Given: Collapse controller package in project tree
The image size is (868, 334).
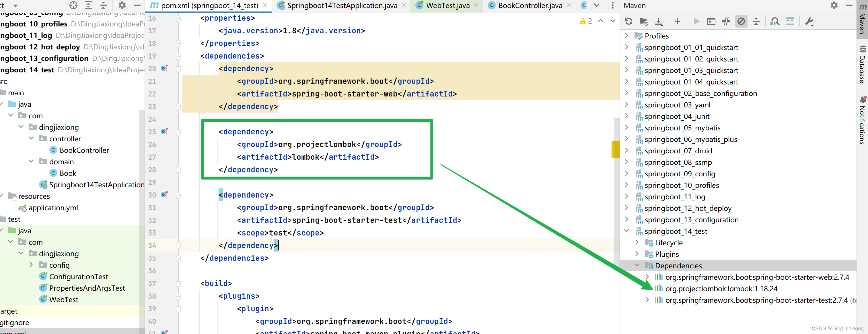Looking at the screenshot, I should pyautogui.click(x=31, y=138).
